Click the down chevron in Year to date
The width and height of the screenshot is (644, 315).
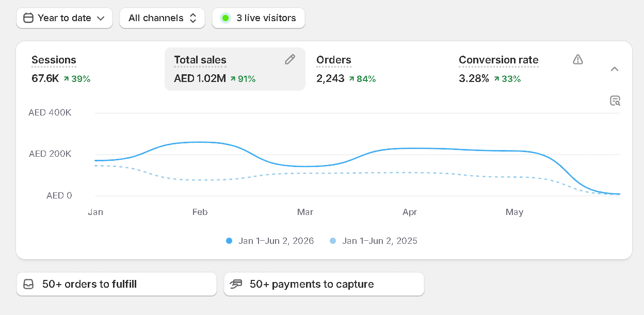click(x=101, y=19)
